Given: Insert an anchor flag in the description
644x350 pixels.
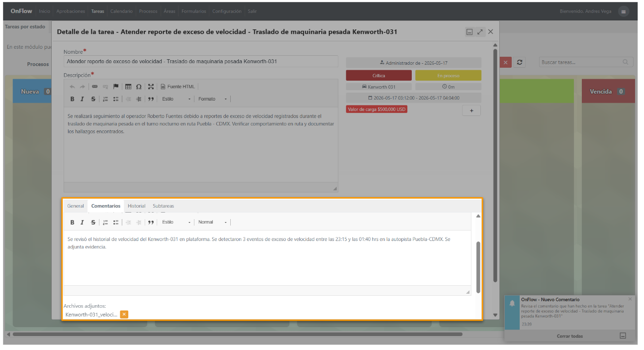Looking at the screenshot, I should tap(116, 87).
